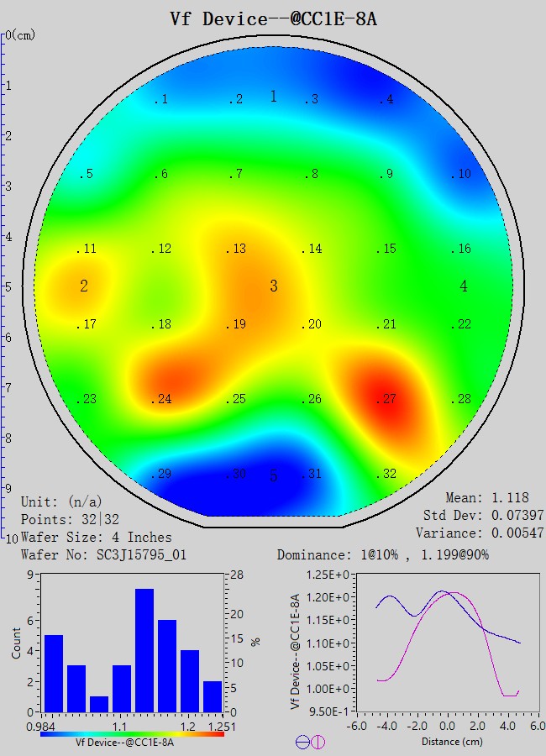
Task: Click the blue horizontal cross-section circle icon
Action: pyautogui.click(x=302, y=742)
